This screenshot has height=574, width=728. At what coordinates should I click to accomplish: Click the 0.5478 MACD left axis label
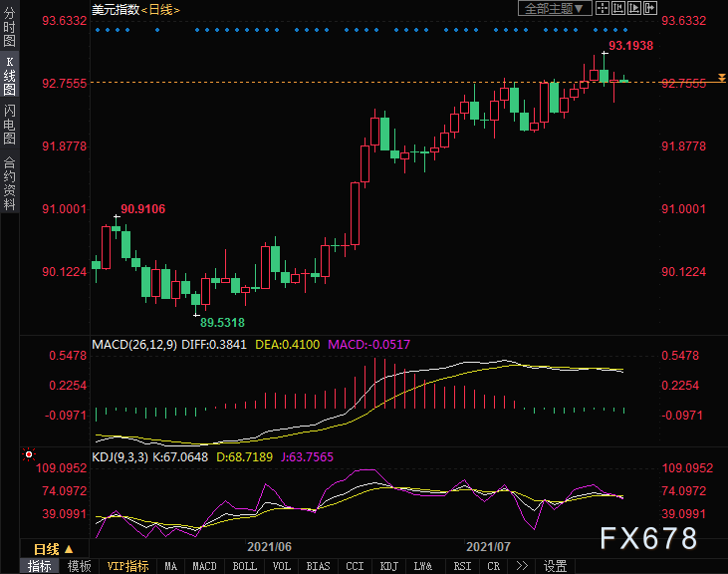click(68, 356)
